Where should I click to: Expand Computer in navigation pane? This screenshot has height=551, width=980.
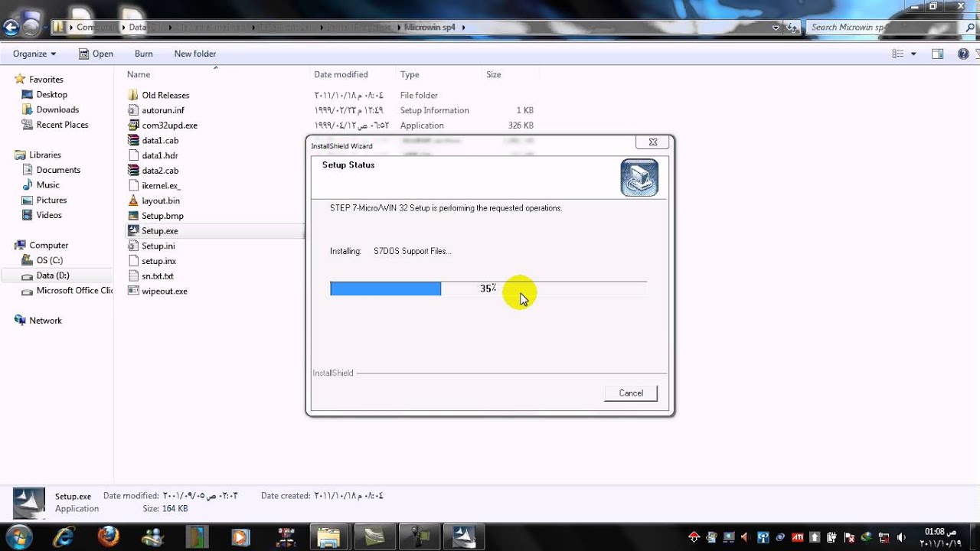click(x=48, y=245)
